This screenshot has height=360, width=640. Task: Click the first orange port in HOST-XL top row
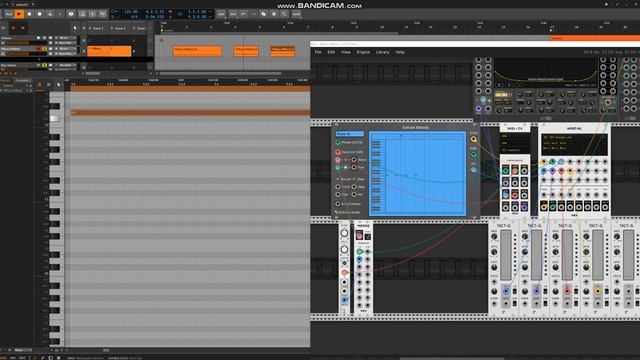544,162
